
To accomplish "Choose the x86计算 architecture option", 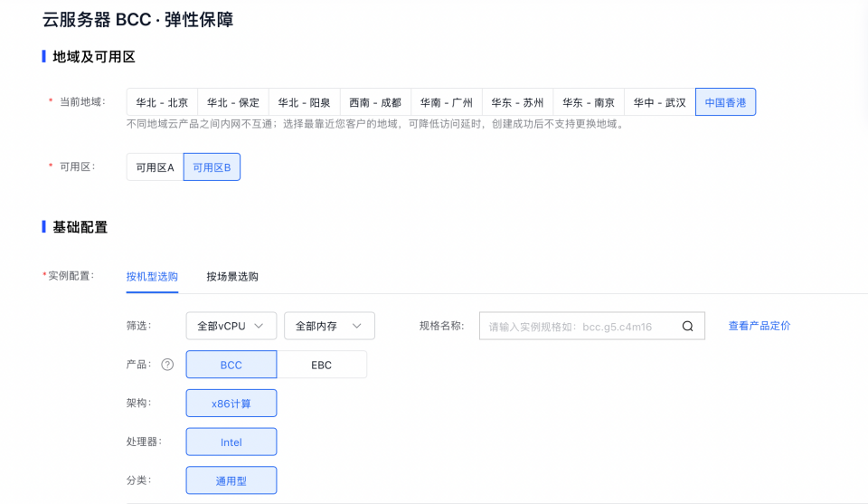I will [x=231, y=404].
